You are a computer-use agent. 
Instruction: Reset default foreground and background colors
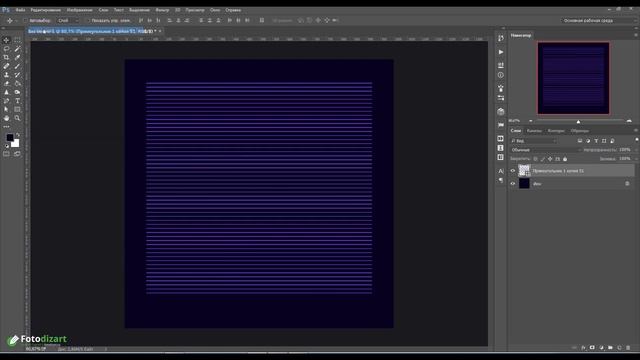click(7, 146)
